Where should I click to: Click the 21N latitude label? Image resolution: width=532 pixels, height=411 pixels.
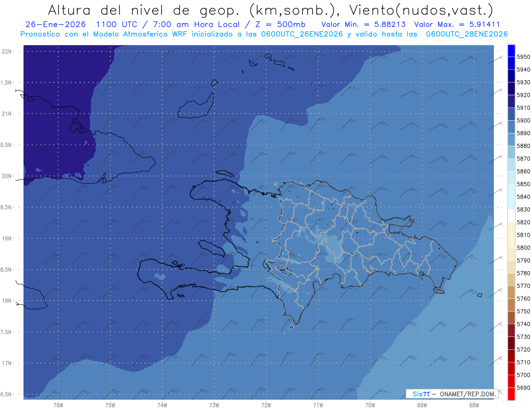[x=7, y=114]
